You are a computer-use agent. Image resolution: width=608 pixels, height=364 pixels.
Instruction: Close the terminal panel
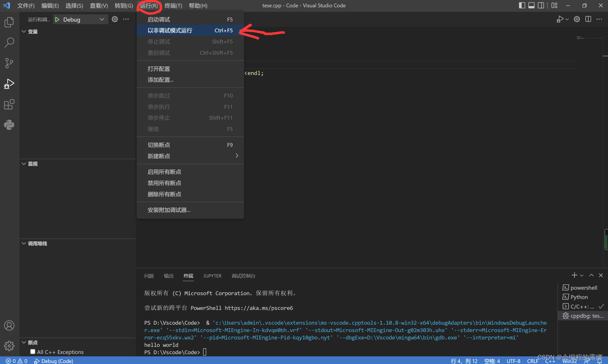point(601,275)
